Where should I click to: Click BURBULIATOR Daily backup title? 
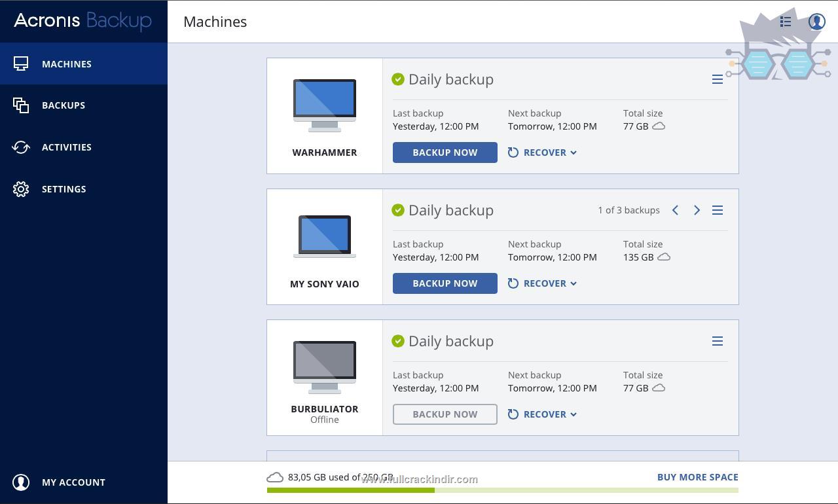pyautogui.click(x=451, y=341)
